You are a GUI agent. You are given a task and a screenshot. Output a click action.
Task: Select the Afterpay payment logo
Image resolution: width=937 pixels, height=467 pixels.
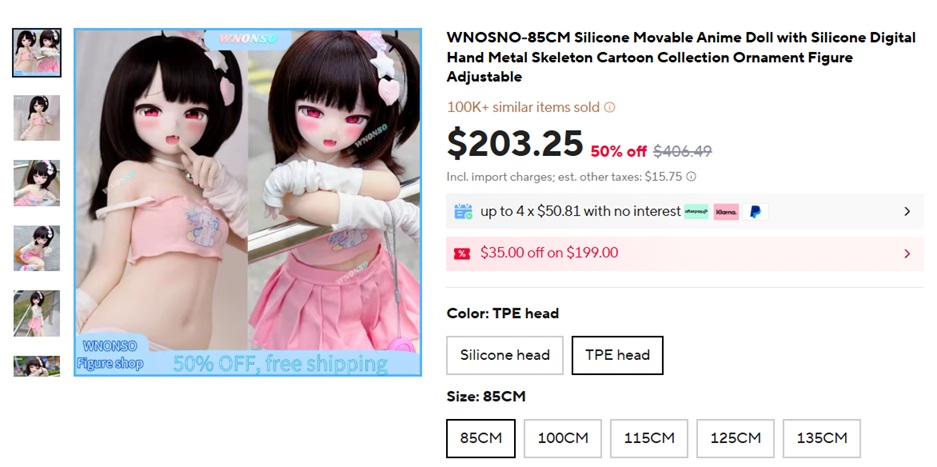(x=696, y=212)
